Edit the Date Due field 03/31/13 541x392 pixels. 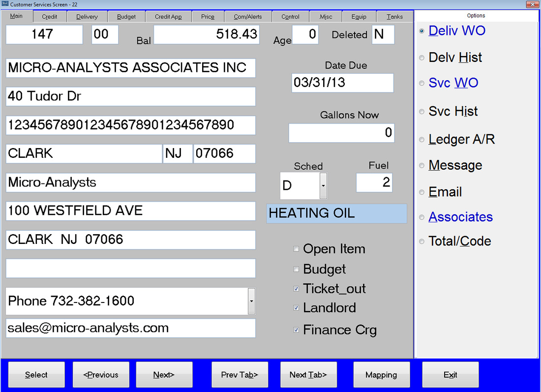pyautogui.click(x=342, y=83)
